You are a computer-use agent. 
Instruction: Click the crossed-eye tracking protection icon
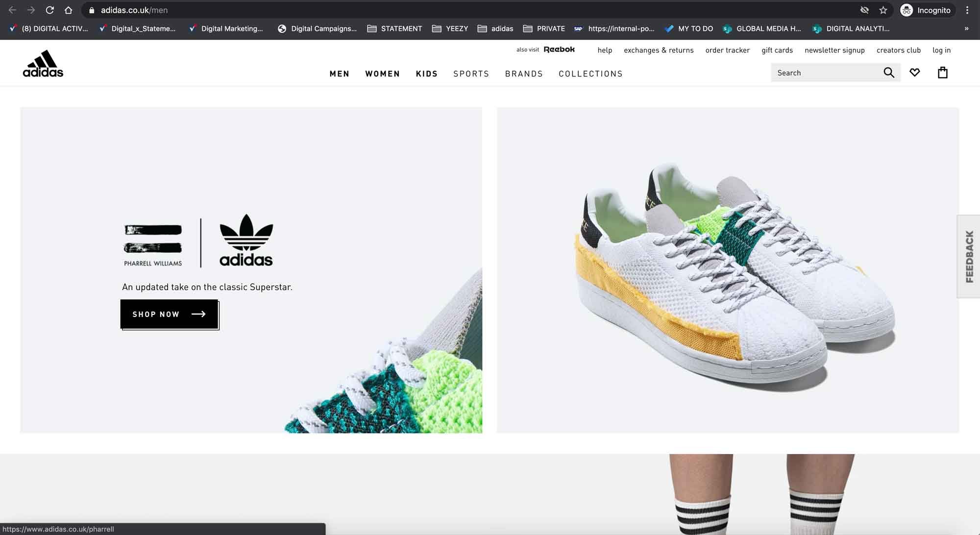864,10
